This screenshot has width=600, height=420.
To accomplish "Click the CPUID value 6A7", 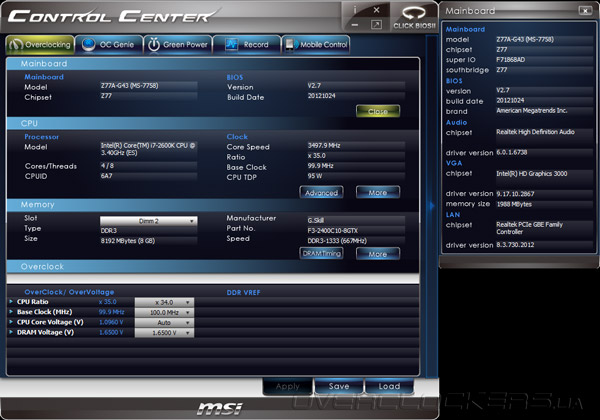I will [x=148, y=176].
